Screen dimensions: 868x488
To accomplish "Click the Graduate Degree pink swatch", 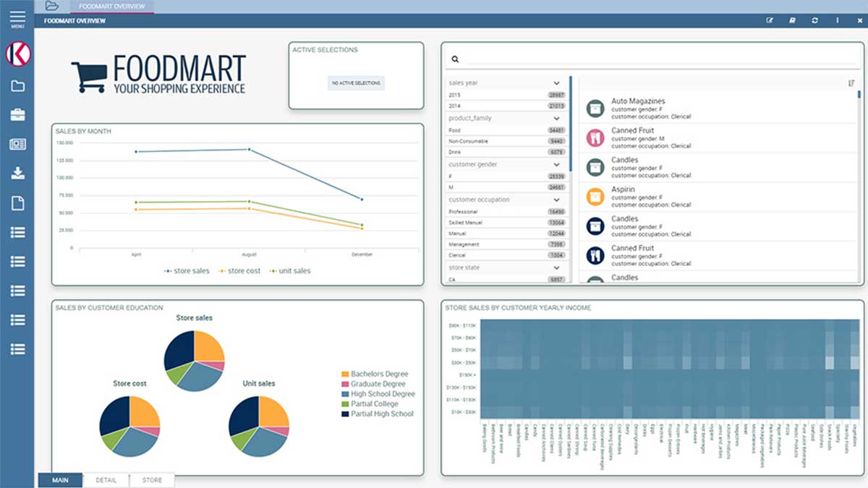I will 345,384.
